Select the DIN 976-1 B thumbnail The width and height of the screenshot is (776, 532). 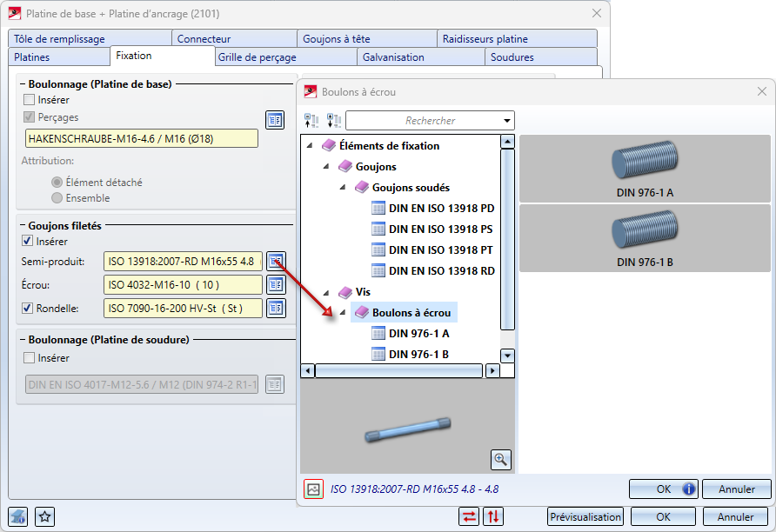click(645, 238)
